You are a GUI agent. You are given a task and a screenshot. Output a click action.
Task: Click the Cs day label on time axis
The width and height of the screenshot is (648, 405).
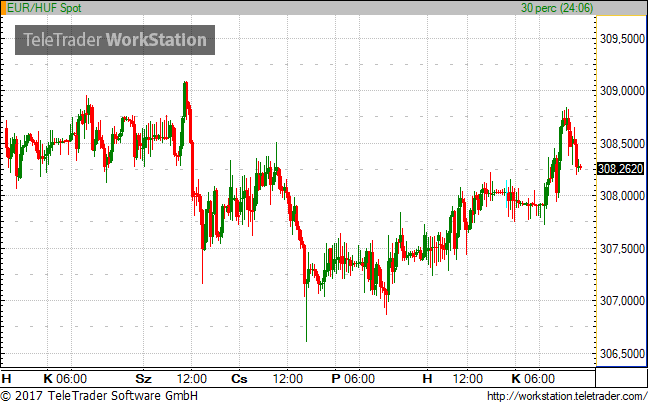(x=239, y=379)
